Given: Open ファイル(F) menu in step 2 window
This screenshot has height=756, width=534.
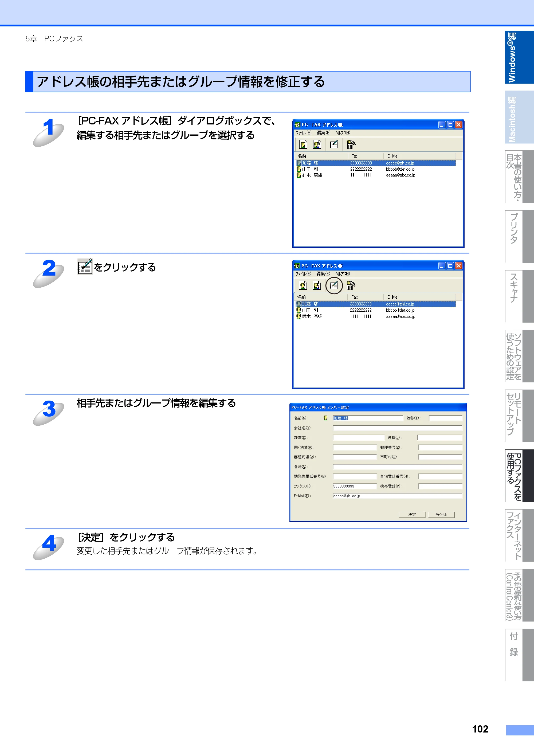Looking at the screenshot, I should pos(303,274).
